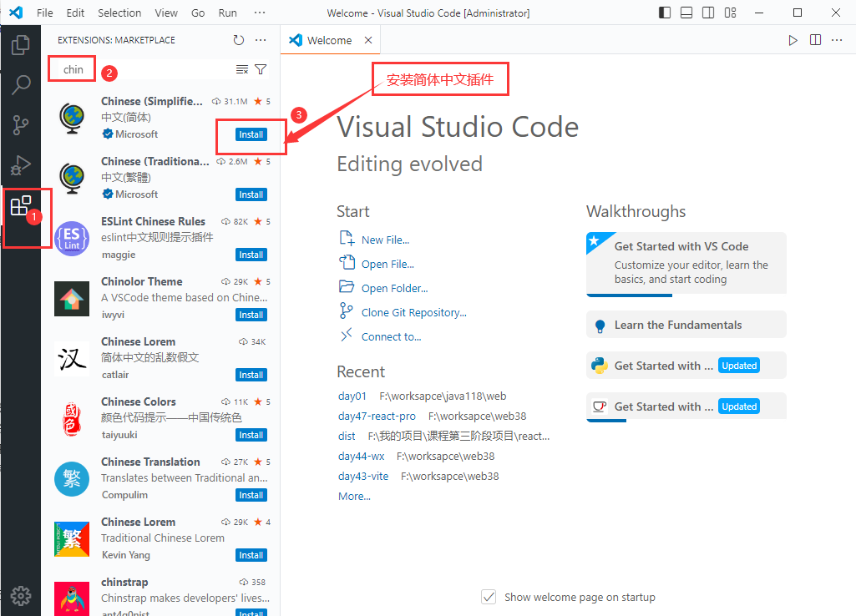
Task: Install the Chinolor Theme extension
Action: [251, 315]
